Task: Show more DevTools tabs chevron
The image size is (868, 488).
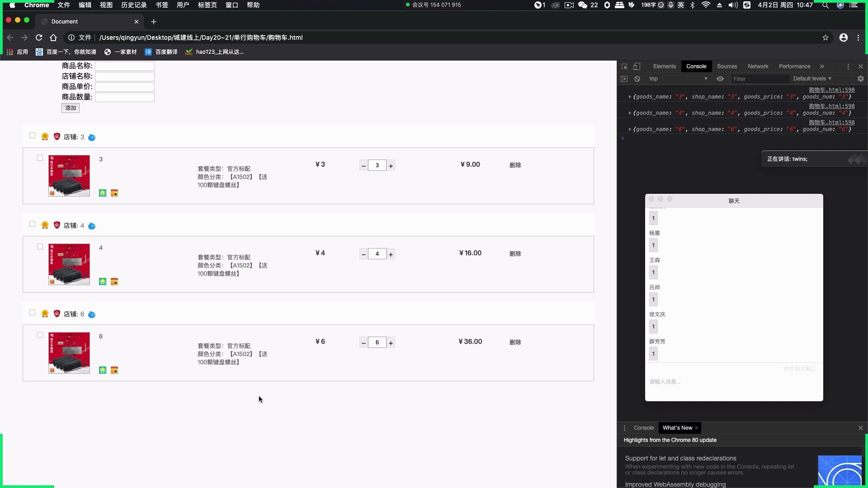Action: [822, 66]
